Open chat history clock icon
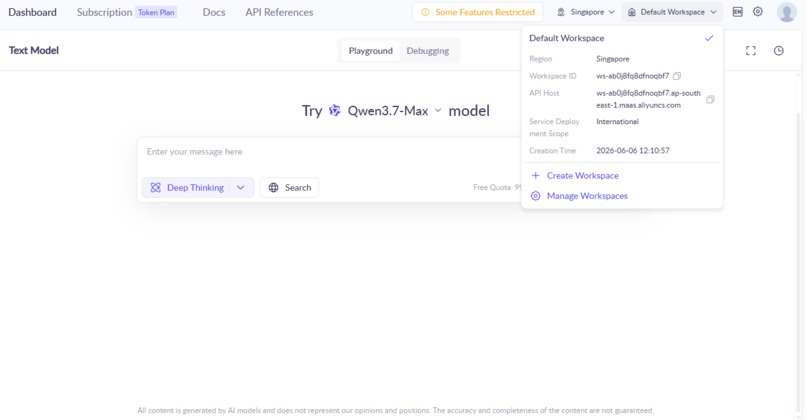This screenshot has width=806, height=420. click(x=779, y=50)
